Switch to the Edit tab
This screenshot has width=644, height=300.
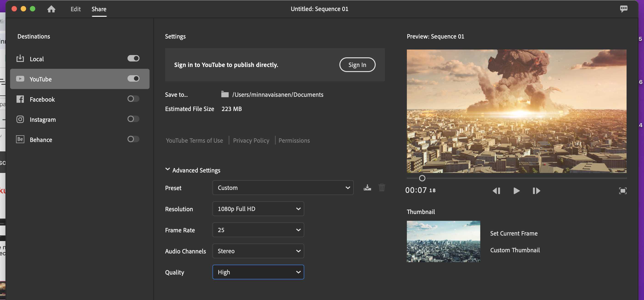click(x=75, y=9)
